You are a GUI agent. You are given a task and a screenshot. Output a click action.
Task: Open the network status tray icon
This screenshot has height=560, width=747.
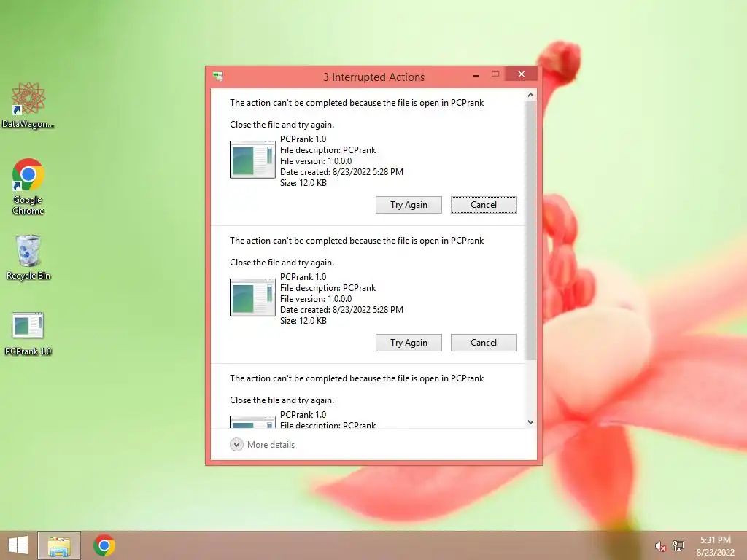pos(678,545)
